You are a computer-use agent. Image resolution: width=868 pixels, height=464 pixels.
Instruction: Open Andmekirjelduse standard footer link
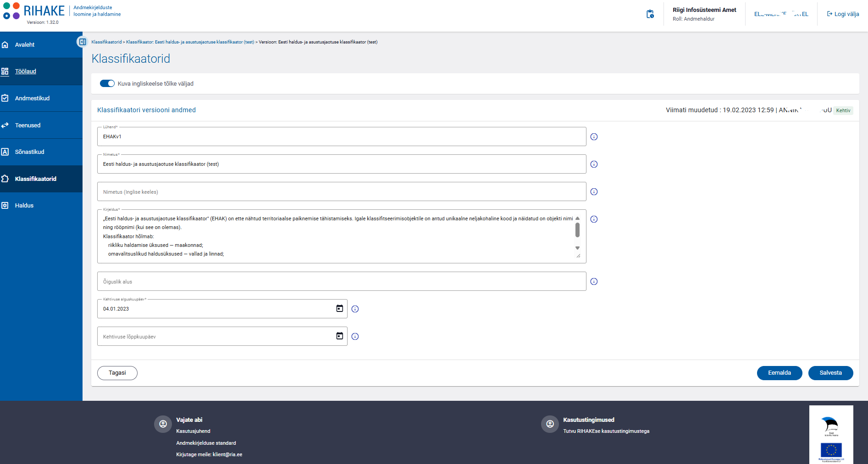[x=206, y=443]
